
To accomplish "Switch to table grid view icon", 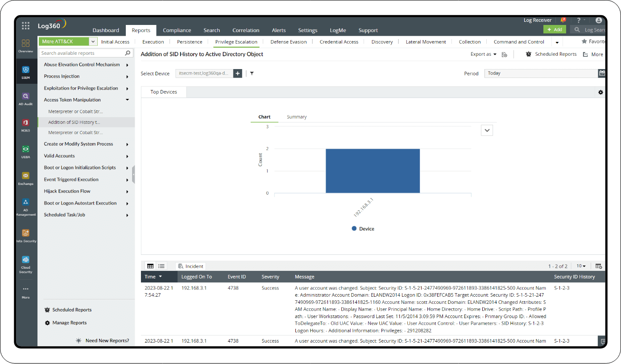I will click(x=150, y=266).
